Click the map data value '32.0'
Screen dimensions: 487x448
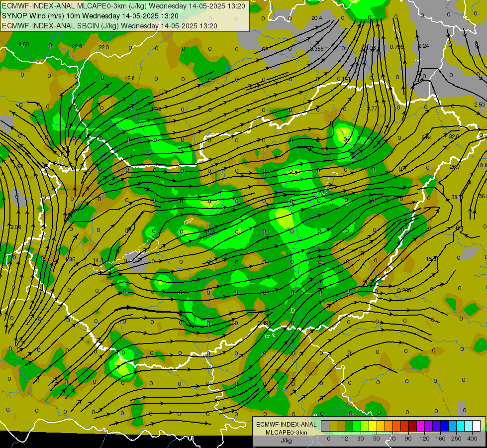pos(454,136)
